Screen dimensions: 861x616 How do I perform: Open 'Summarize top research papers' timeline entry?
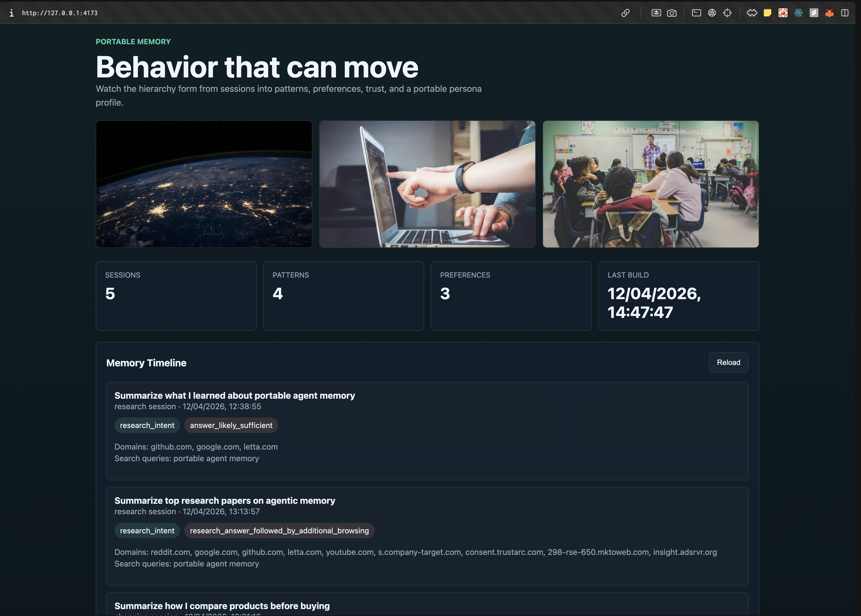[225, 501]
